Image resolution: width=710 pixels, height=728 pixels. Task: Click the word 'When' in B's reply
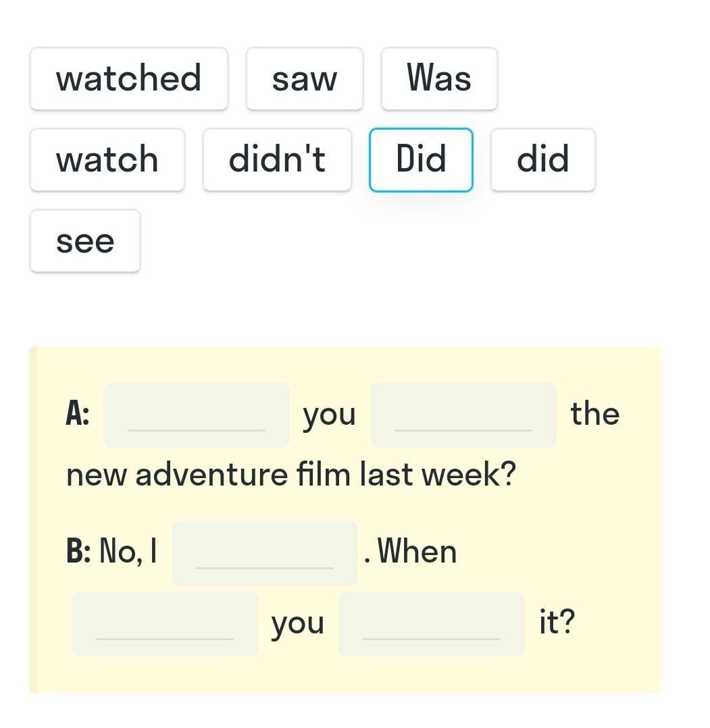(x=417, y=552)
